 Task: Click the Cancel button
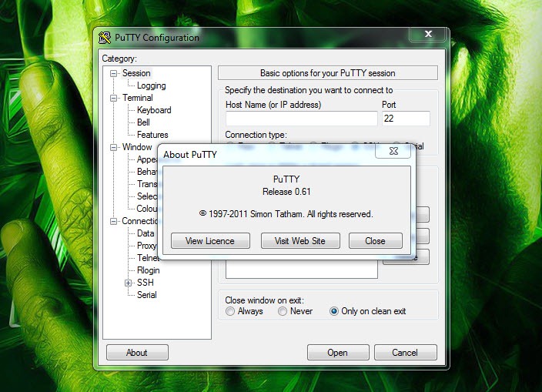coord(405,353)
